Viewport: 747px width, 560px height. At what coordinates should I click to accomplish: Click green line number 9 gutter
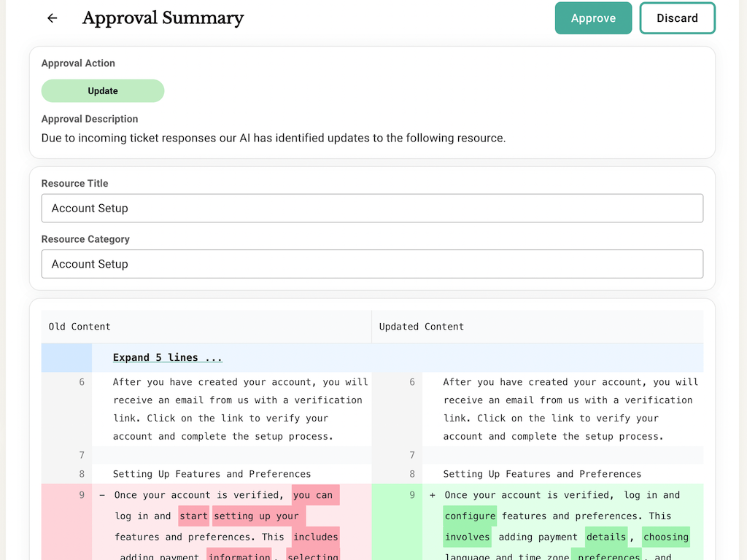pos(411,495)
